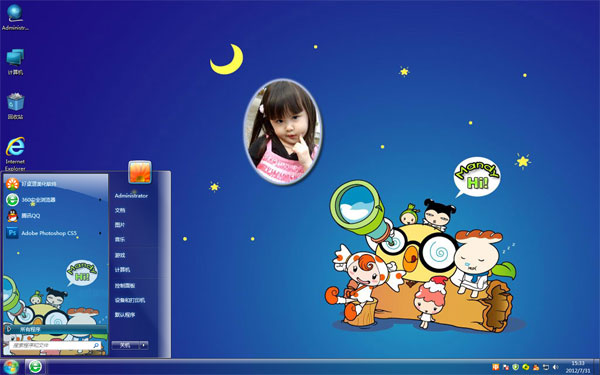Open the Administrator desktop icon
This screenshot has width=600, height=375.
15,17
